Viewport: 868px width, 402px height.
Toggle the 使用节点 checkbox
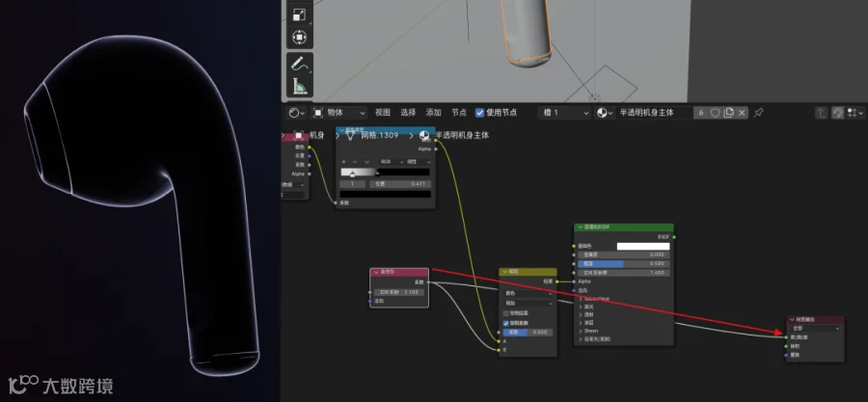(x=479, y=113)
